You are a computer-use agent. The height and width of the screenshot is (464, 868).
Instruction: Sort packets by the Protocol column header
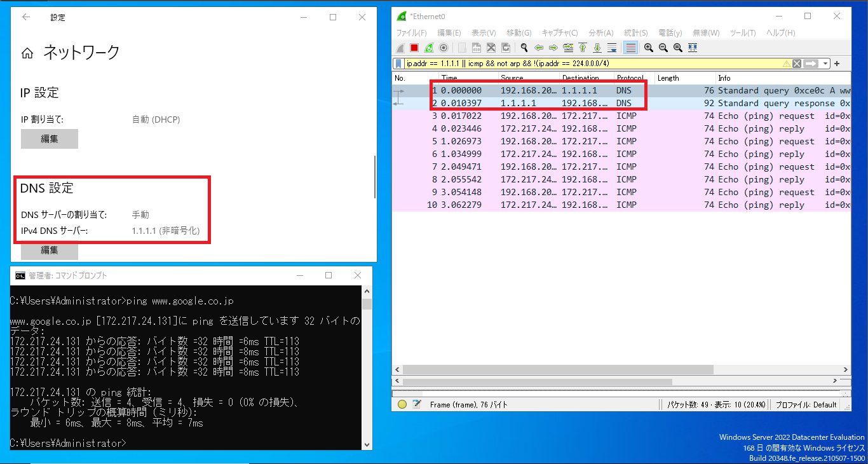634,78
